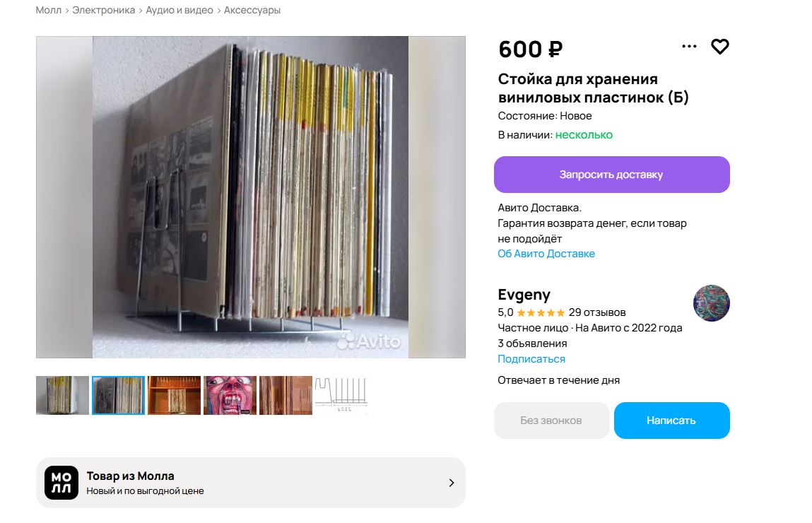Open the 29 отзывов reviews link
Image resolution: width=812 pixels, height=523 pixels.
[x=597, y=312]
